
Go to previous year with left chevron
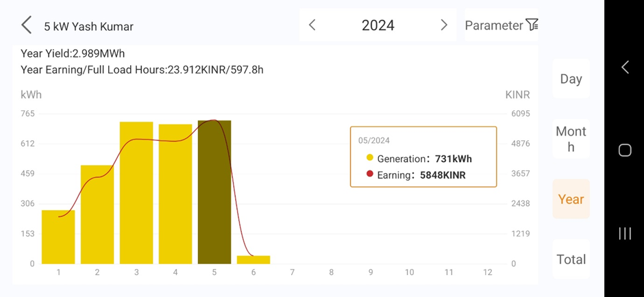click(x=312, y=25)
